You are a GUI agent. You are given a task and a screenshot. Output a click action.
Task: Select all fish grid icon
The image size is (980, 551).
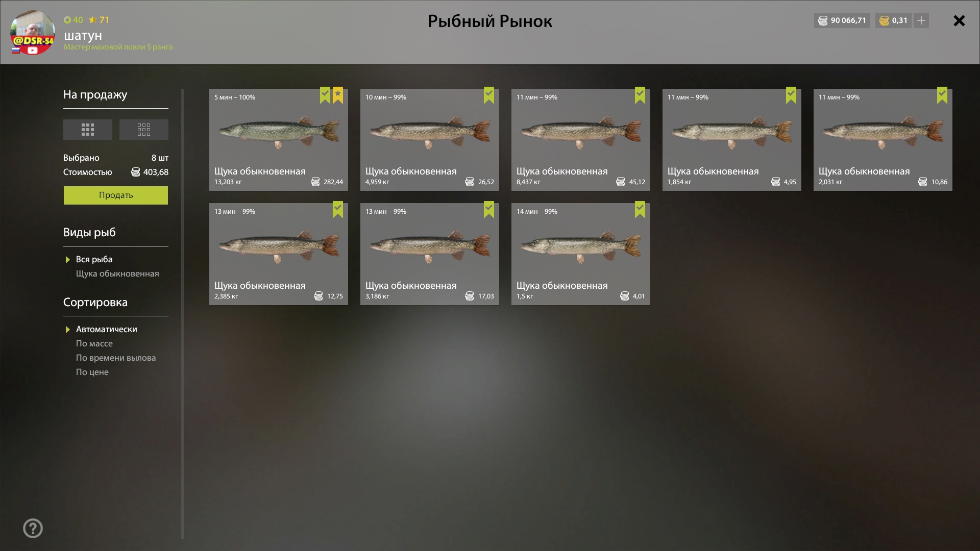click(x=88, y=130)
